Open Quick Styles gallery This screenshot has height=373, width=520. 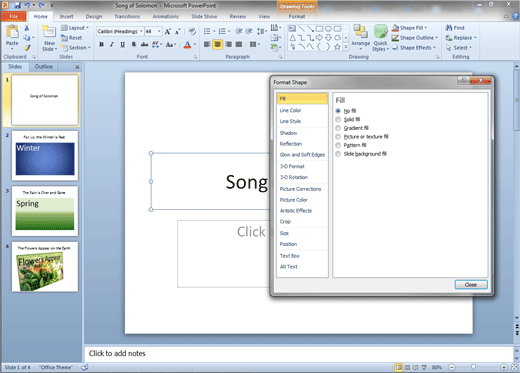pyautogui.click(x=380, y=37)
